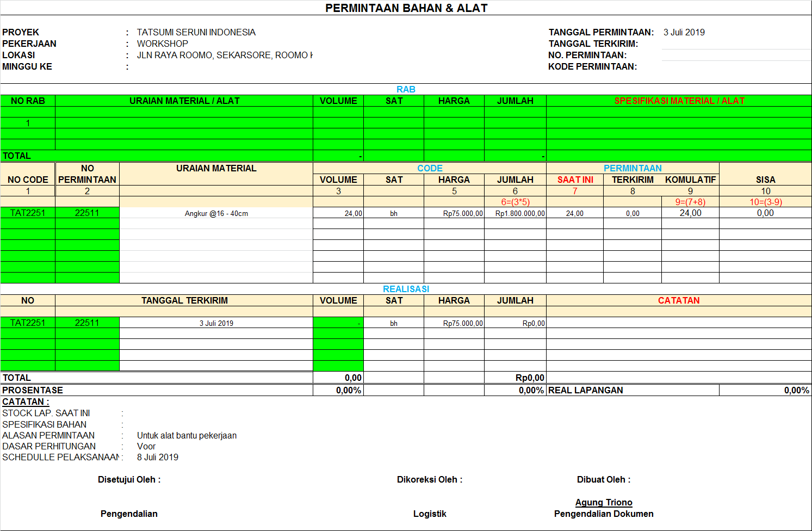
Task: Select the NO CODE column header
Action: click(28, 180)
